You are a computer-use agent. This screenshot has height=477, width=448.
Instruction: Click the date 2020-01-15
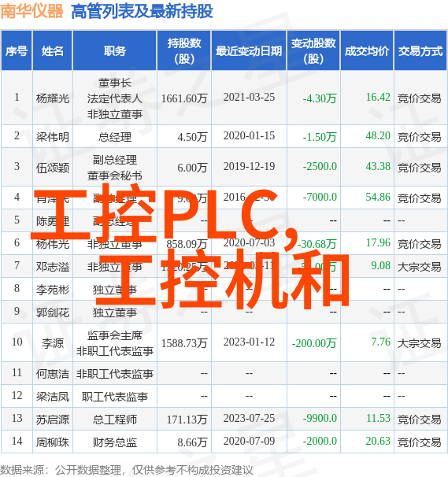click(x=249, y=135)
